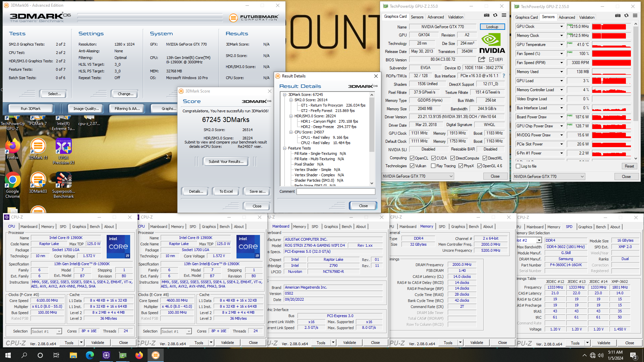Open the hamburger menu in GPU-Z Graphics Card window
This screenshot has width=644, height=362.
pos(504,15)
